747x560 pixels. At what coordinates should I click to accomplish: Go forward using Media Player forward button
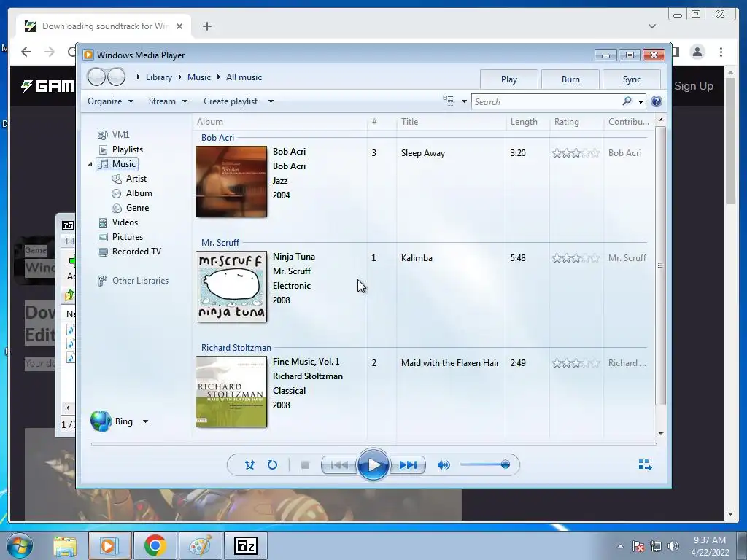116,77
